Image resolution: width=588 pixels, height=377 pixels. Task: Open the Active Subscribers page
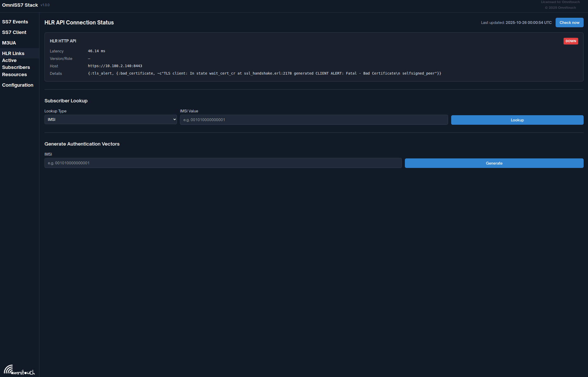[16, 64]
